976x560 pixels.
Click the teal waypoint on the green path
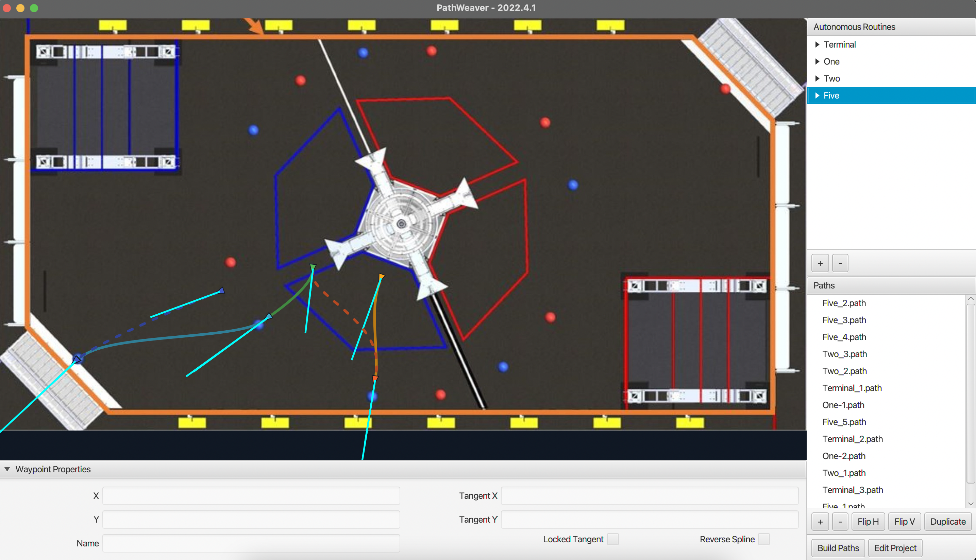point(269,316)
